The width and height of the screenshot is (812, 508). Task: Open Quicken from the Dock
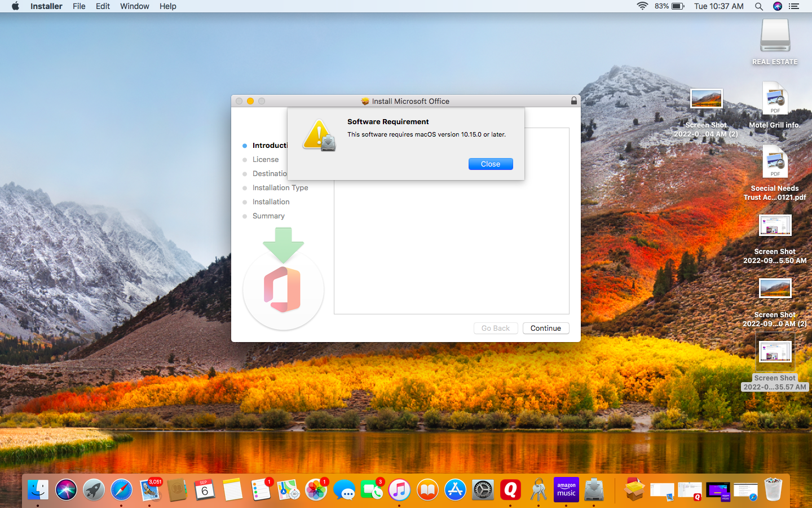510,489
